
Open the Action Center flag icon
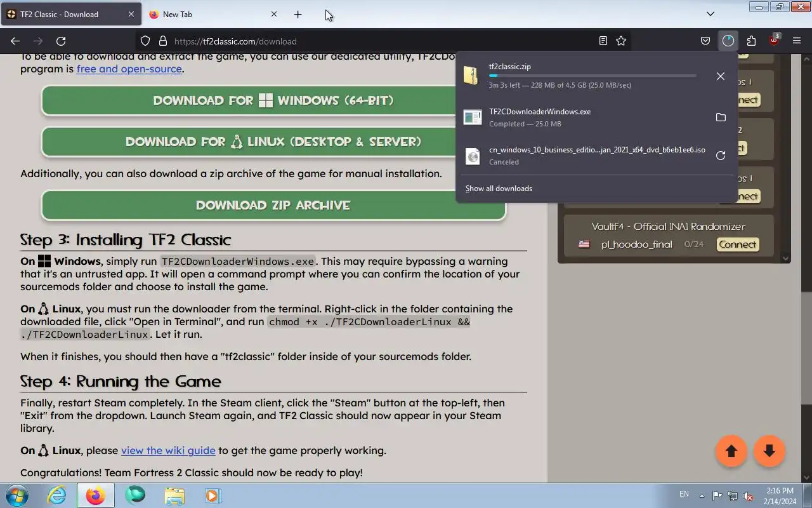pos(717,495)
